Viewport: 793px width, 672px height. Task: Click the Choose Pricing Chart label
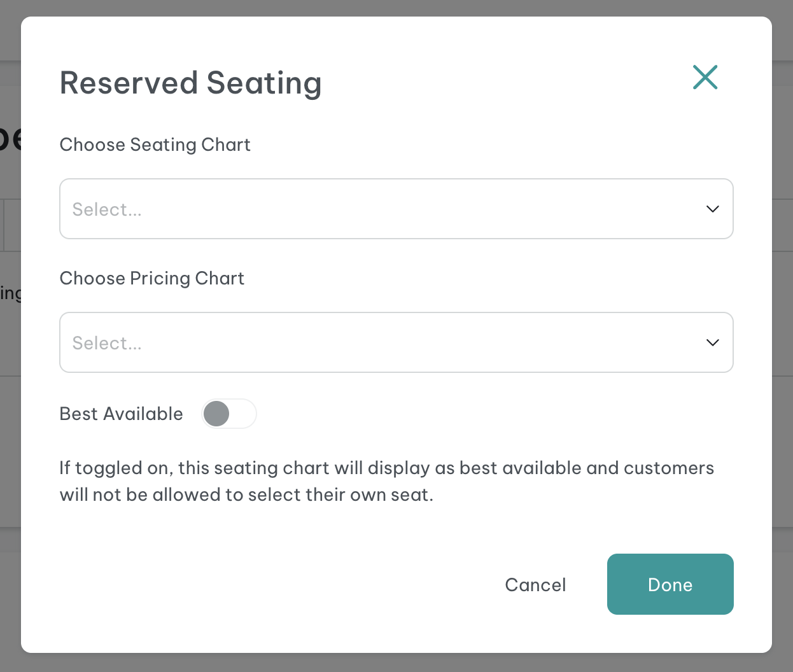[151, 279]
